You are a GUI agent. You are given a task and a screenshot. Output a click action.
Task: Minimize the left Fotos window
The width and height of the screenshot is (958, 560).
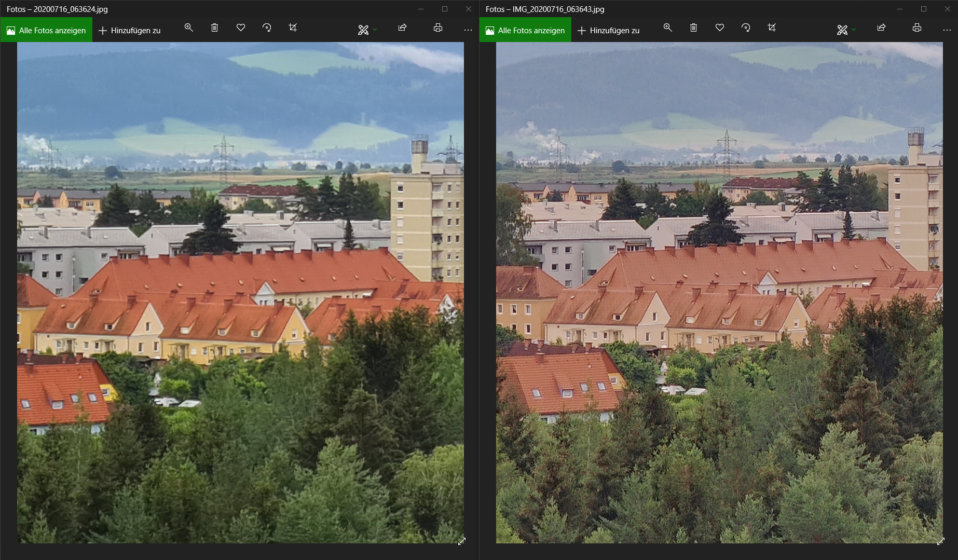(x=421, y=9)
